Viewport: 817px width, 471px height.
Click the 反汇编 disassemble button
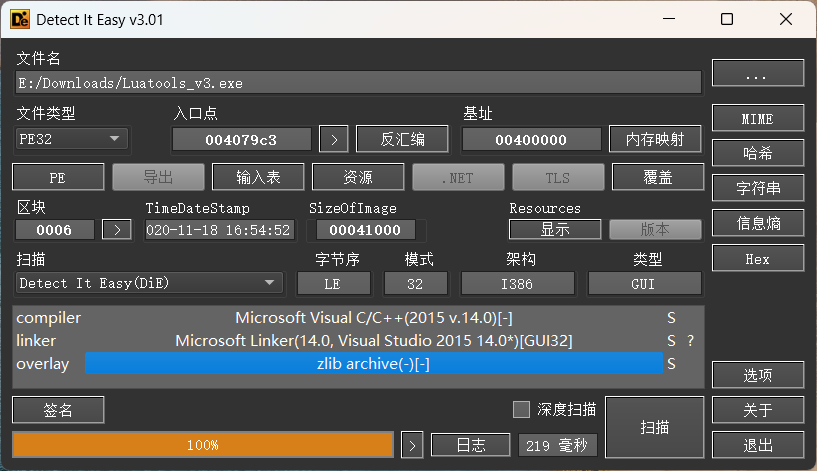click(x=402, y=139)
